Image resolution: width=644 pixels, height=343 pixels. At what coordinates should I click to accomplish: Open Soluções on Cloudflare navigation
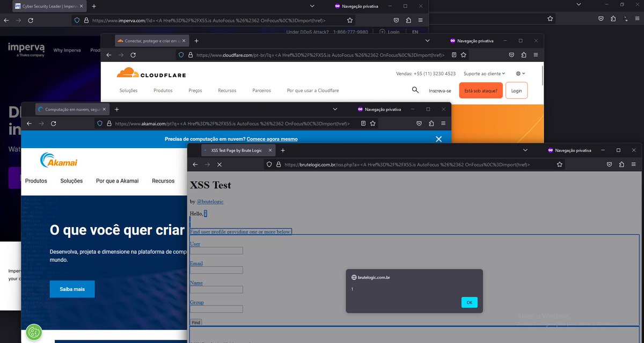point(128,90)
